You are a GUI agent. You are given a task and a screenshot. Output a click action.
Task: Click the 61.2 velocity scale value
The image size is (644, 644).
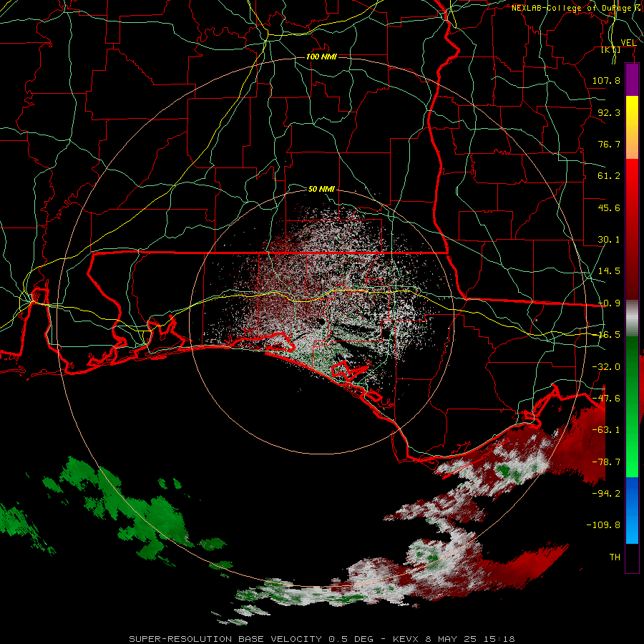(609, 176)
